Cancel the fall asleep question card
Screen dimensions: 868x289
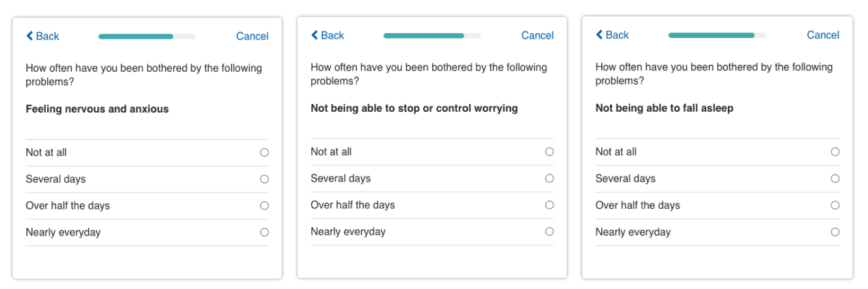click(823, 34)
